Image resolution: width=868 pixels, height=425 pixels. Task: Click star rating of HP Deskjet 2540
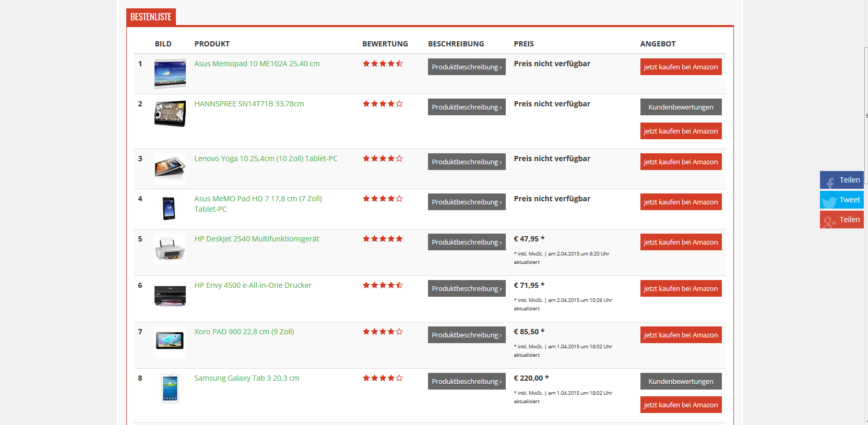pyautogui.click(x=383, y=239)
